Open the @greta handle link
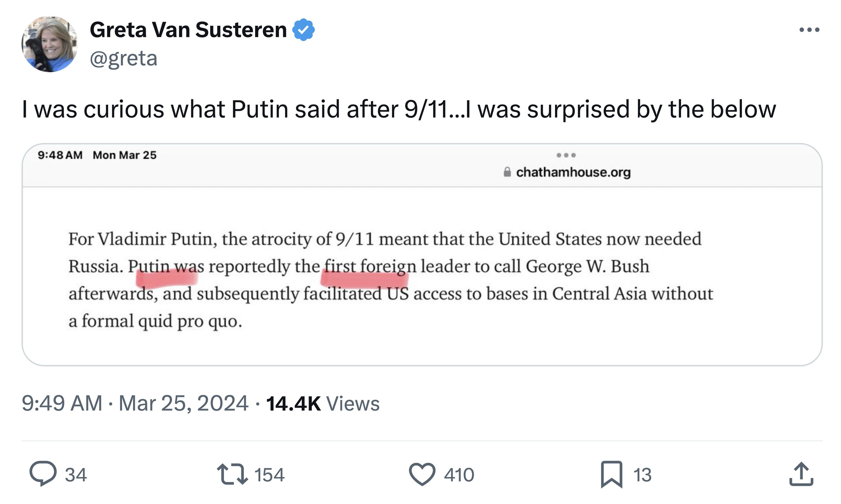The image size is (841, 504). pyautogui.click(x=124, y=58)
